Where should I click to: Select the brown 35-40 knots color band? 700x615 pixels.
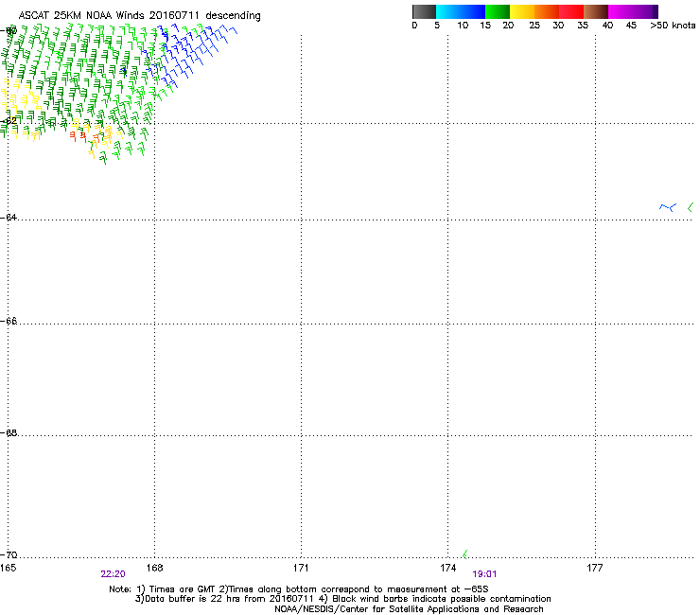click(596, 11)
